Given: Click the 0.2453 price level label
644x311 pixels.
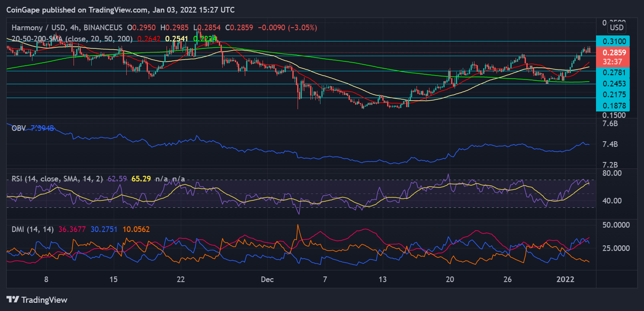Looking at the screenshot, I should click(612, 83).
